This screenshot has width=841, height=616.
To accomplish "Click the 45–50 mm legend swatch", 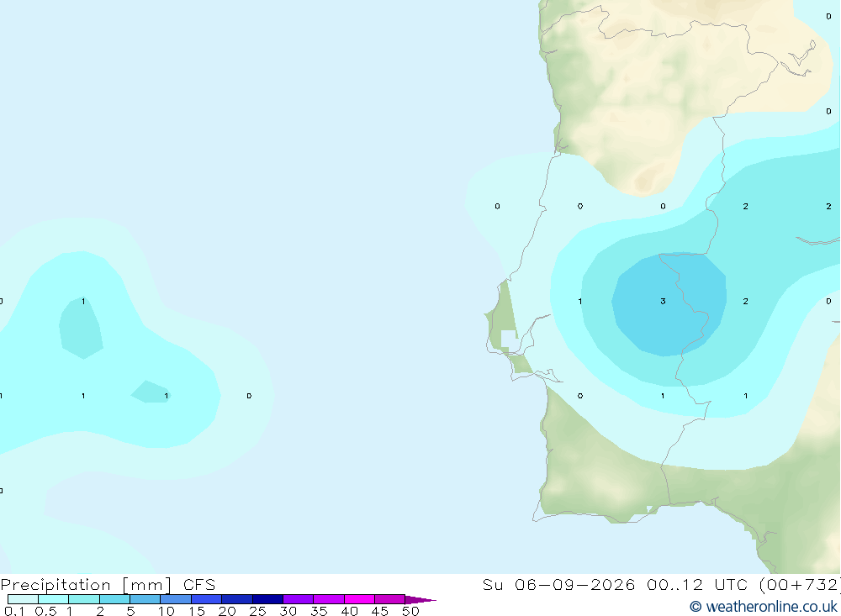I will 390,599.
